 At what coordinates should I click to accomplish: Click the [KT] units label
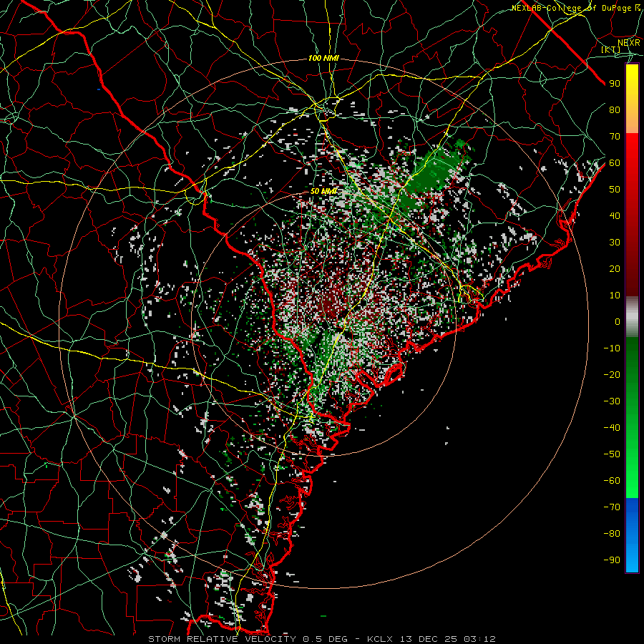pos(611,49)
